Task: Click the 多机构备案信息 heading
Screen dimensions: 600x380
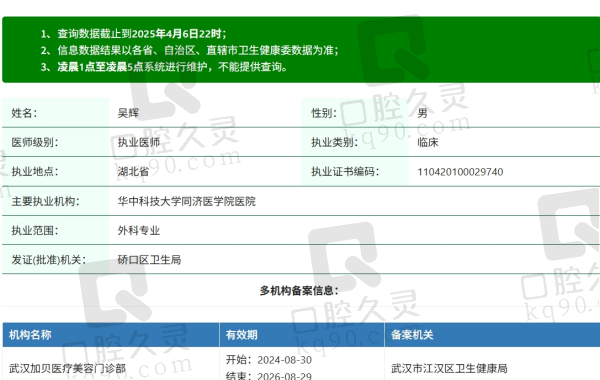Action: pos(299,290)
